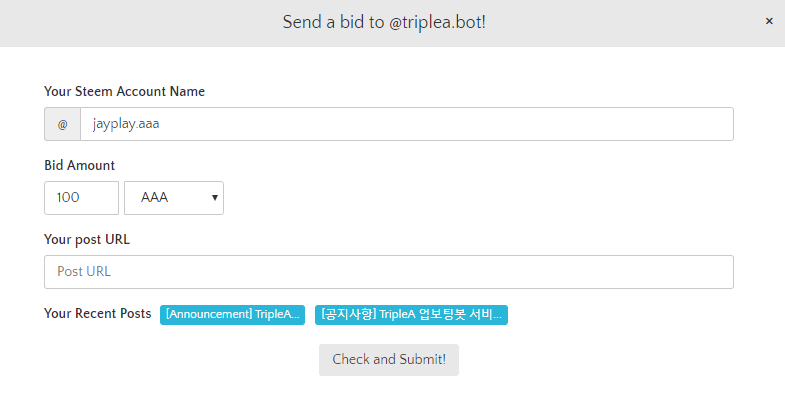Open the AAA token dropdown
The image size is (785, 393).
[174, 198]
